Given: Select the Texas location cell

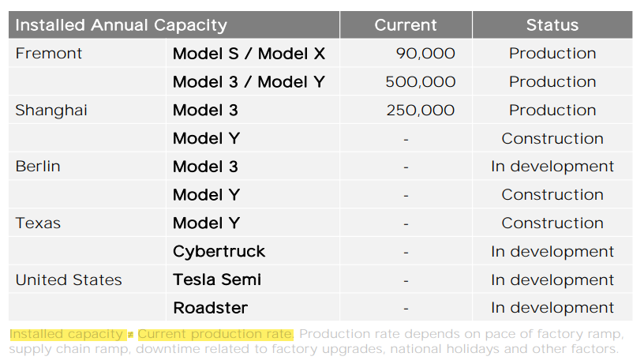Looking at the screenshot, I should [38, 223].
